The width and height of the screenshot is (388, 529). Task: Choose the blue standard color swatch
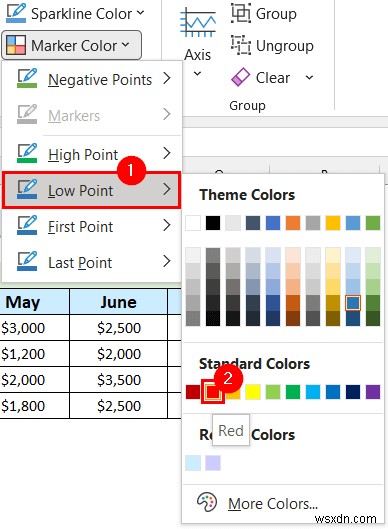coord(333,392)
